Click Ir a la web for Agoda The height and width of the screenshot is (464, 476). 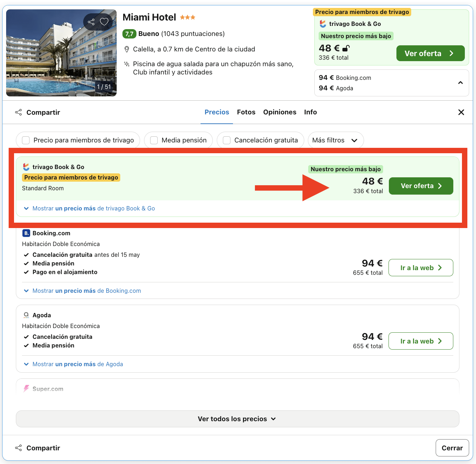(x=421, y=341)
